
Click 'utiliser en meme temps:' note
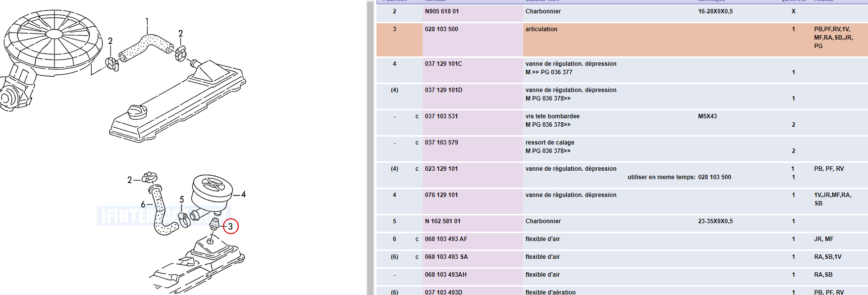tap(661, 177)
